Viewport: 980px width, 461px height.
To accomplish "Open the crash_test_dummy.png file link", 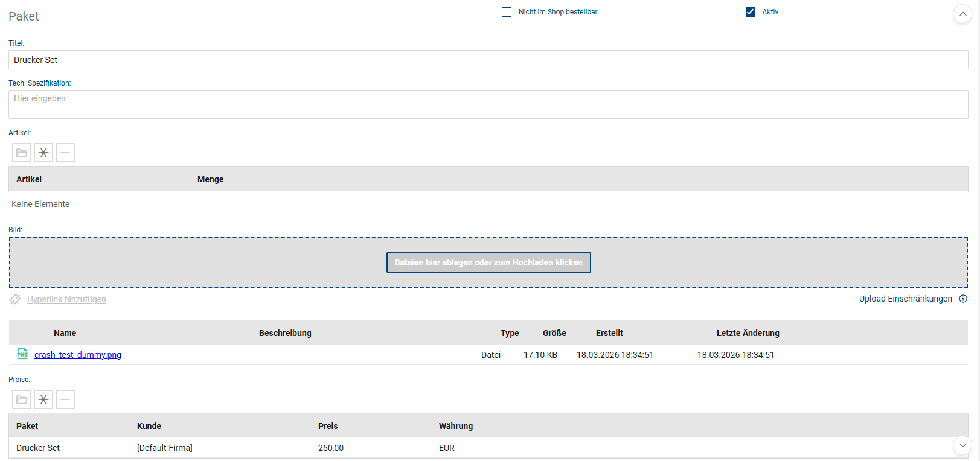I will [78, 355].
